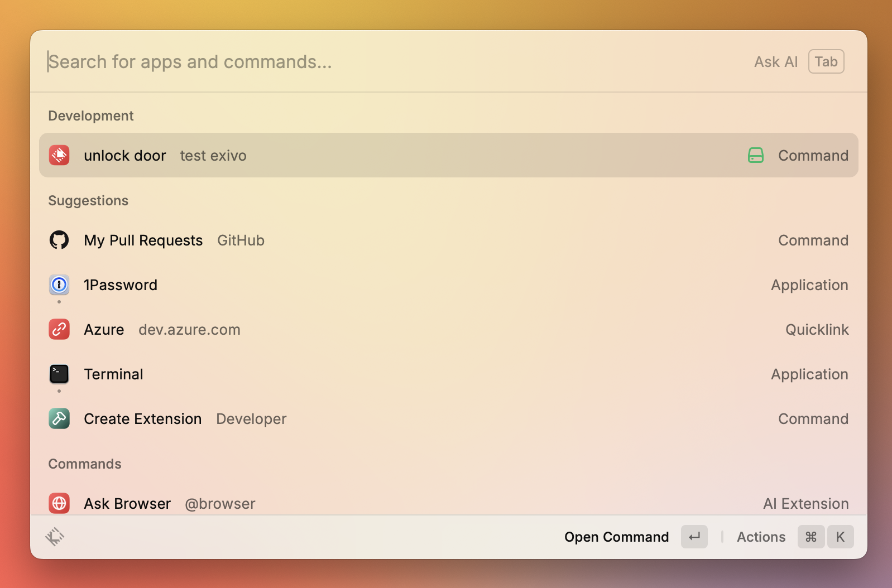Screen dimensions: 892x588
Task: Click the GitHub octocat icon
Action: pos(59,240)
